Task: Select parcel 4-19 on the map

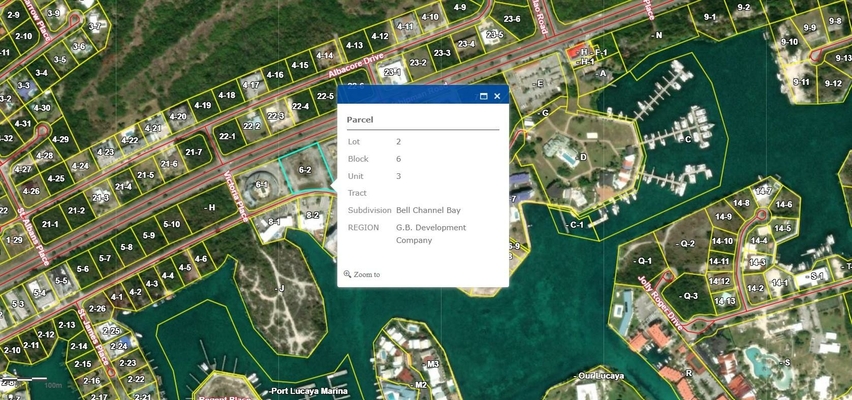Action: click(x=202, y=105)
